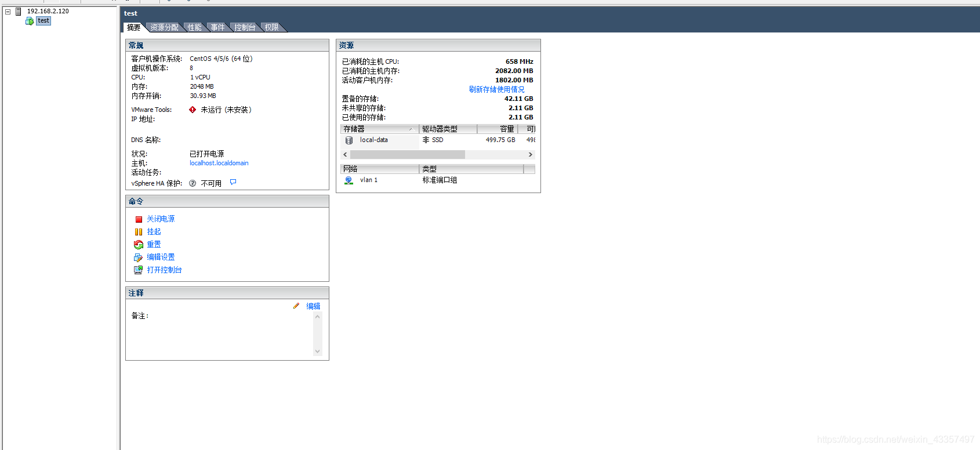This screenshot has height=450, width=980.
Task: Click pencil icon in annotations panel
Action: [x=296, y=306]
